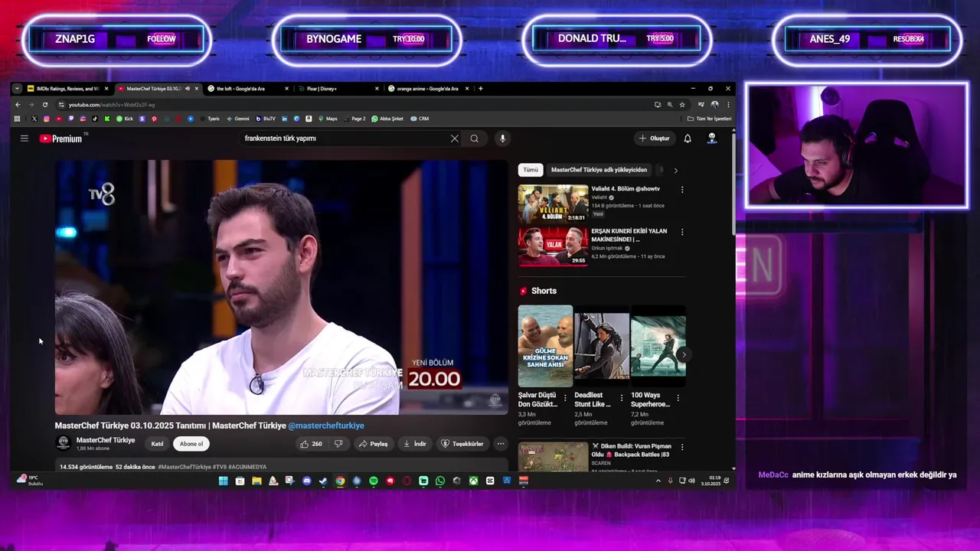980x551 pixels.
Task: Open the TikTok bookmark
Action: tap(95, 119)
